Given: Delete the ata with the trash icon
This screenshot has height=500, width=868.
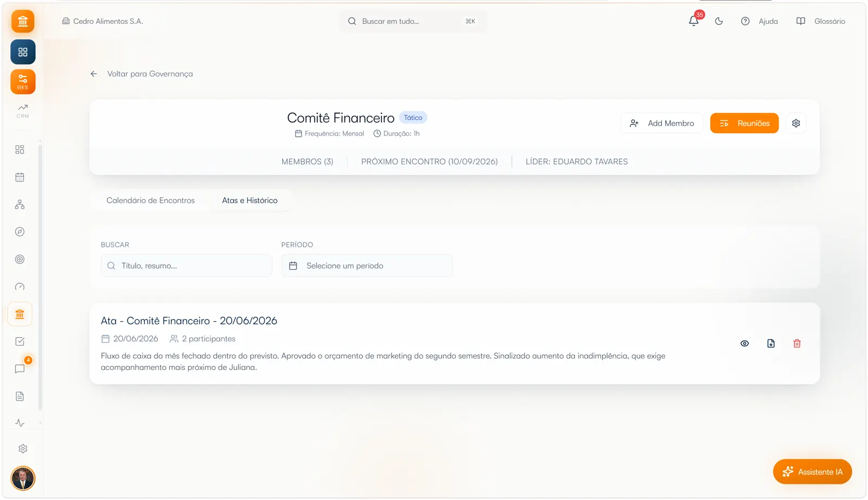Looking at the screenshot, I should (797, 344).
